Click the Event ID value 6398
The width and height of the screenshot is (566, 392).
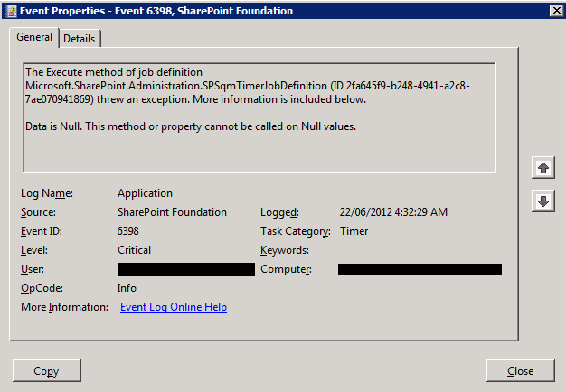tap(128, 231)
